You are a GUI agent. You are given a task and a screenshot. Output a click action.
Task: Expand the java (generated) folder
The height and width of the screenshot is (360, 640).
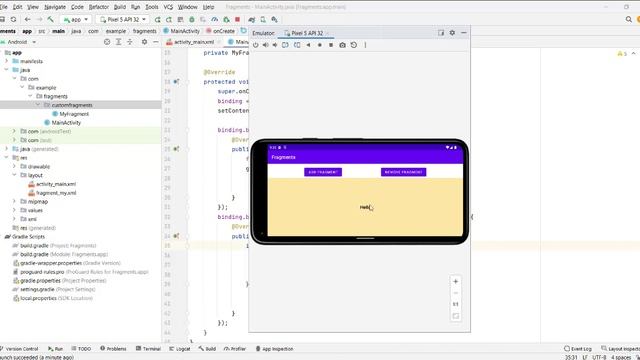(x=7, y=149)
